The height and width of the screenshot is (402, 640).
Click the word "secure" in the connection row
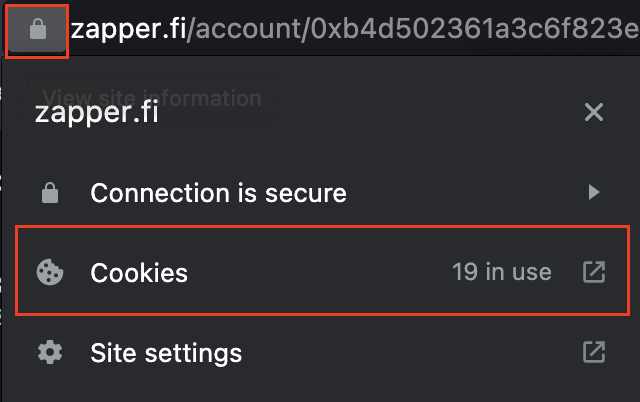click(x=306, y=193)
